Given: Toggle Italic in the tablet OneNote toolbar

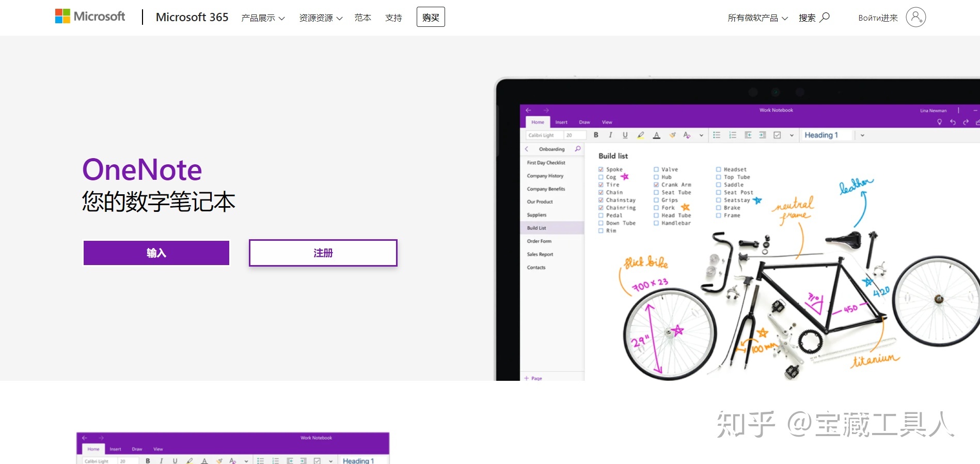Looking at the screenshot, I should (610, 135).
